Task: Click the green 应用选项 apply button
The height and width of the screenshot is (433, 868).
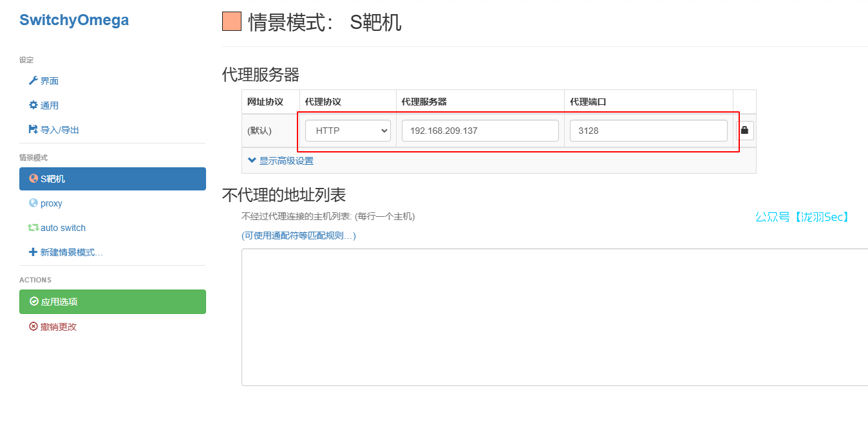Action: point(113,302)
